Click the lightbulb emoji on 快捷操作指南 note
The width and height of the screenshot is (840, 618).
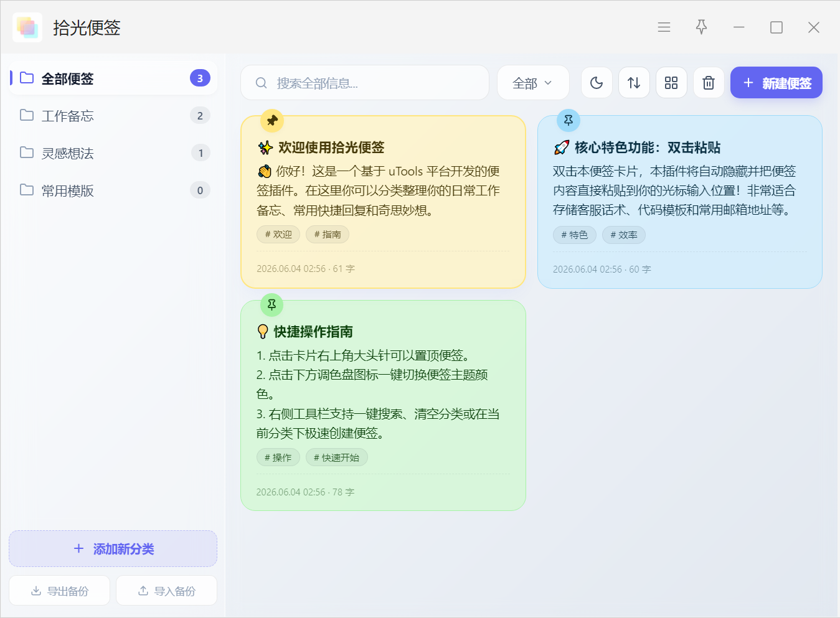click(x=263, y=332)
